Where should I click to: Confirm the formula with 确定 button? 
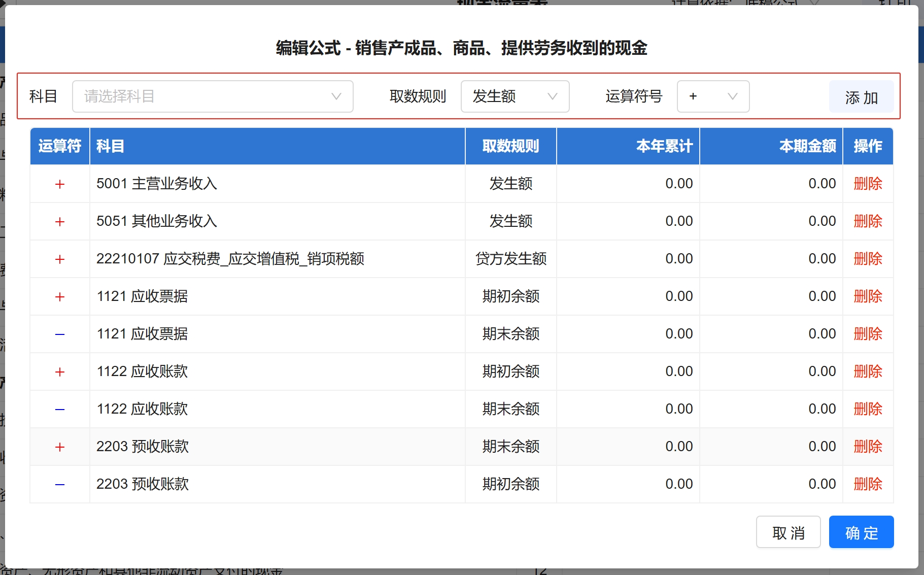click(861, 532)
